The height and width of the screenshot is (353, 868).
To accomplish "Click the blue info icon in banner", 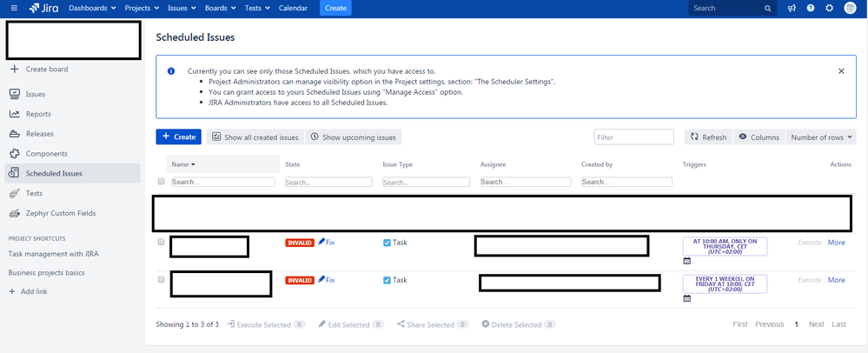I will coord(171,71).
